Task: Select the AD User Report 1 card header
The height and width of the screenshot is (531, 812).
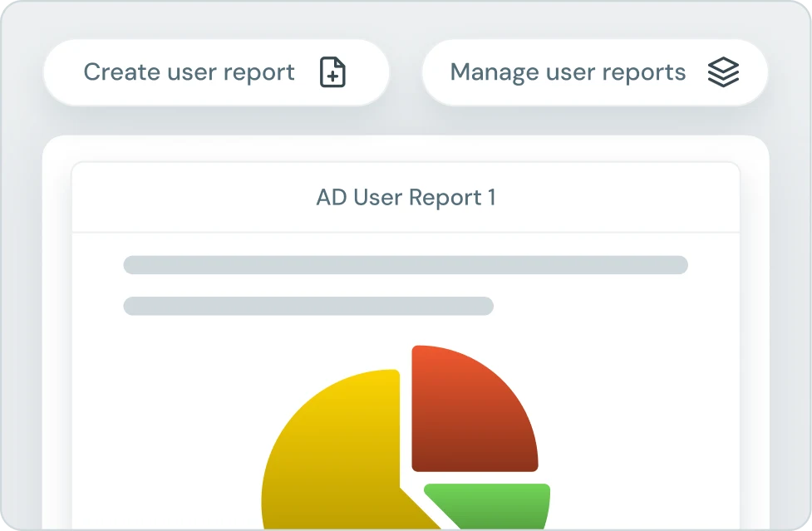Action: tap(406, 198)
